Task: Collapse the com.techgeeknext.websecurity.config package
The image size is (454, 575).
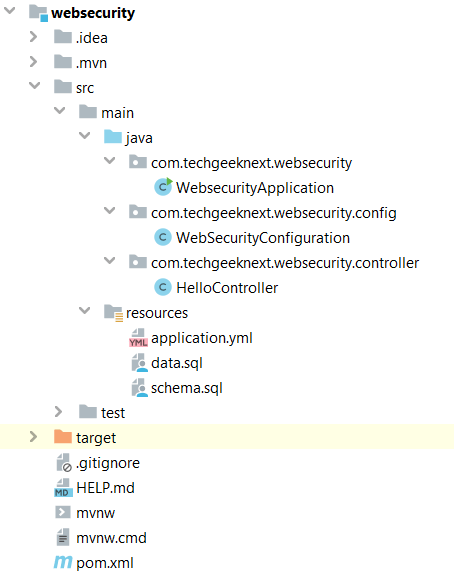Action: pyautogui.click(x=110, y=210)
